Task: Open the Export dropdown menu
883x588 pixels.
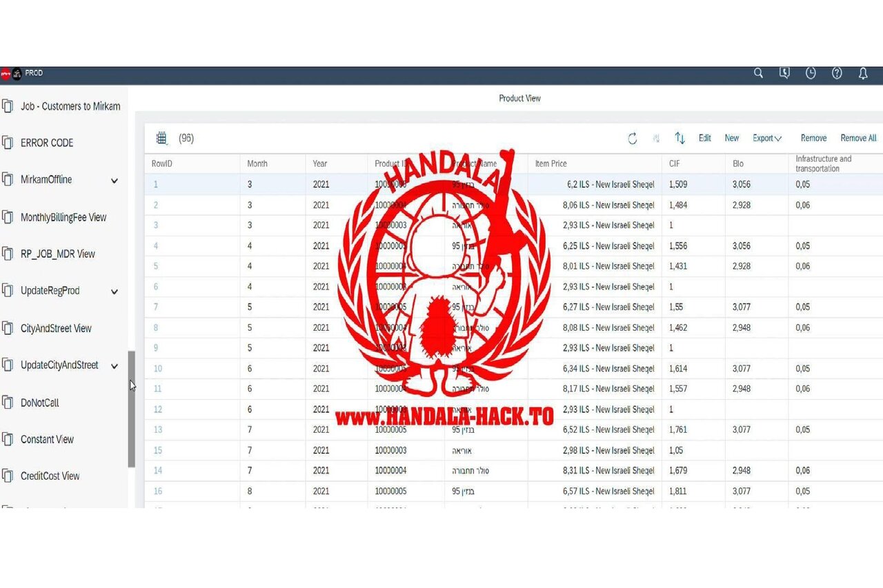Action: (x=767, y=138)
